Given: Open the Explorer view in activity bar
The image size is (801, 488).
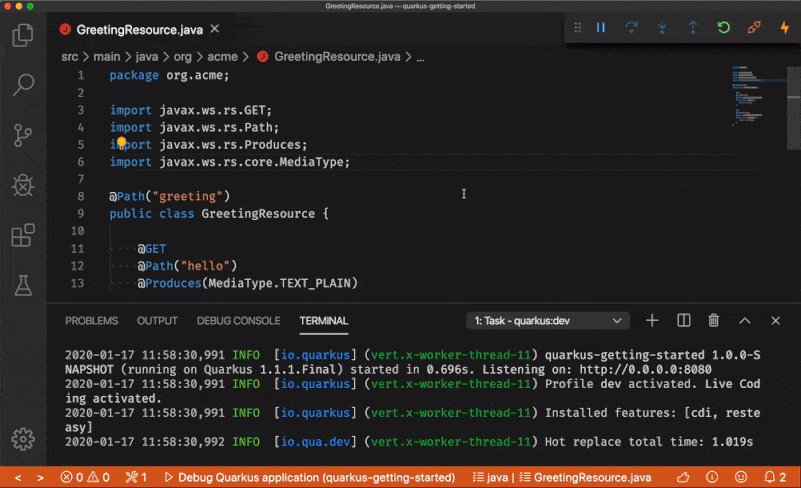Looking at the screenshot, I should pyautogui.click(x=22, y=37).
